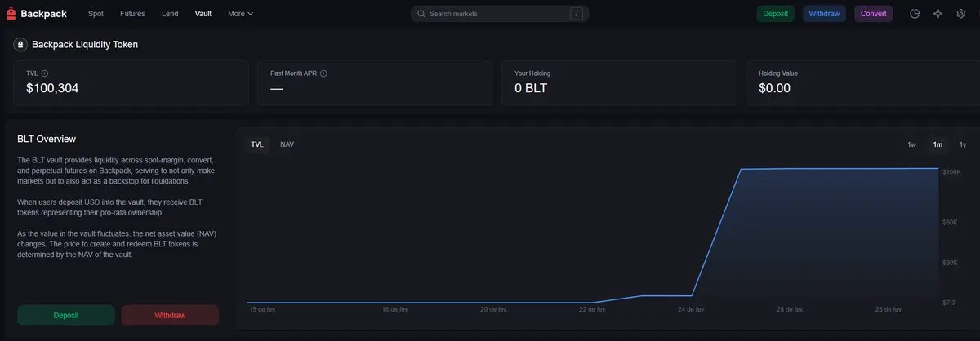Screen dimensions: 980x341
Task: Set chart range to 1m
Action: coord(938,144)
